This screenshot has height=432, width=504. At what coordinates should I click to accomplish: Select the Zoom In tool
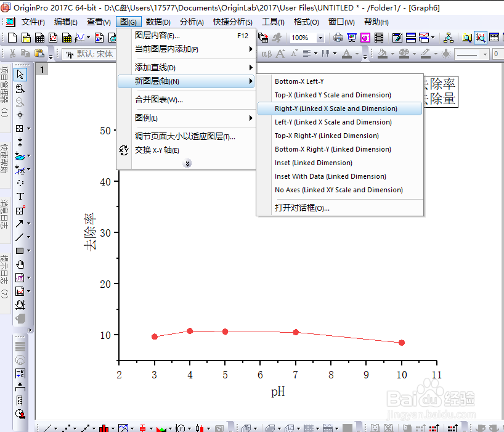coord(20,88)
